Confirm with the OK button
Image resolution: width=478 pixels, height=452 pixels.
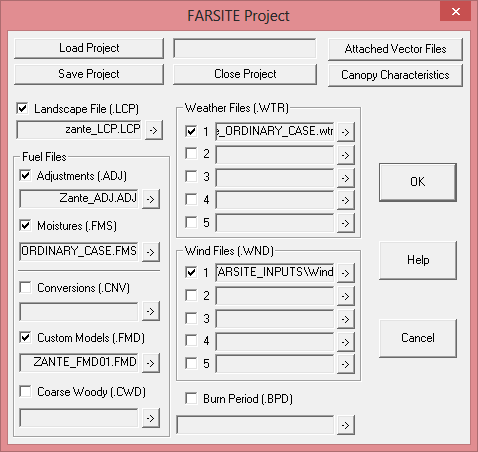pos(418,182)
